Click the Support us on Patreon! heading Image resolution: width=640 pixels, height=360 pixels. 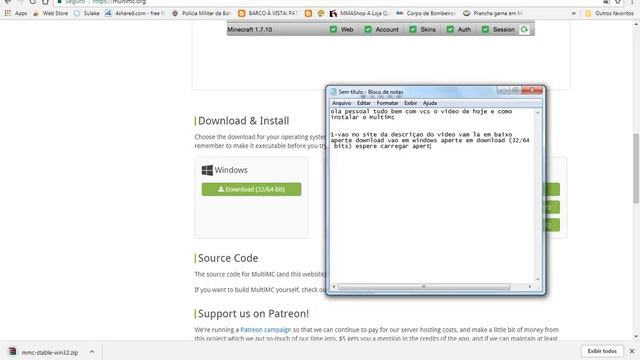tap(253, 314)
